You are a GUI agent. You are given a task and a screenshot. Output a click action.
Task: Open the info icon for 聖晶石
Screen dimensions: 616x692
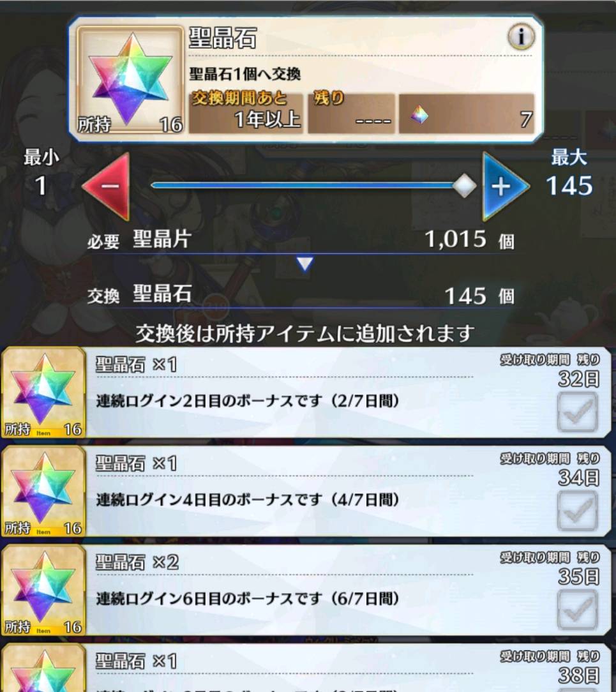(521, 36)
